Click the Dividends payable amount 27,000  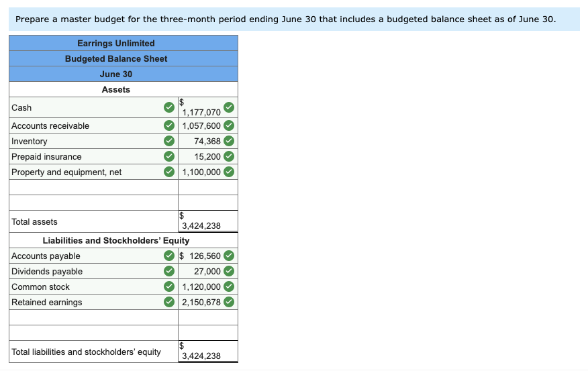tap(208, 271)
